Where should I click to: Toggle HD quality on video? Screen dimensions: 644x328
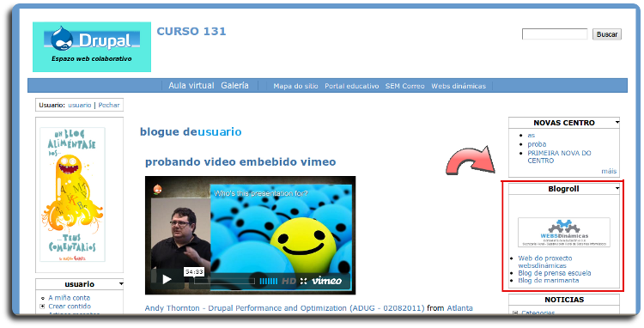289,281
